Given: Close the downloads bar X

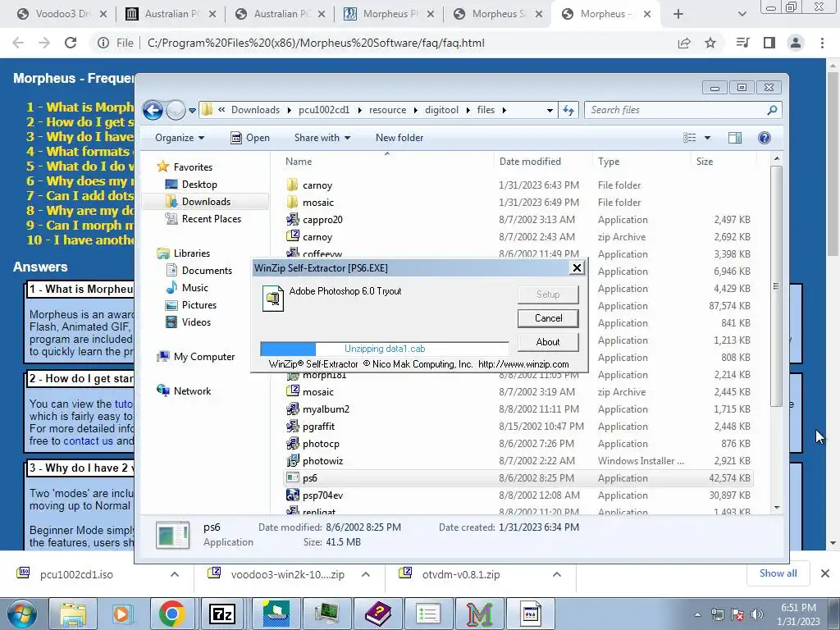Looking at the screenshot, I should click(825, 573).
